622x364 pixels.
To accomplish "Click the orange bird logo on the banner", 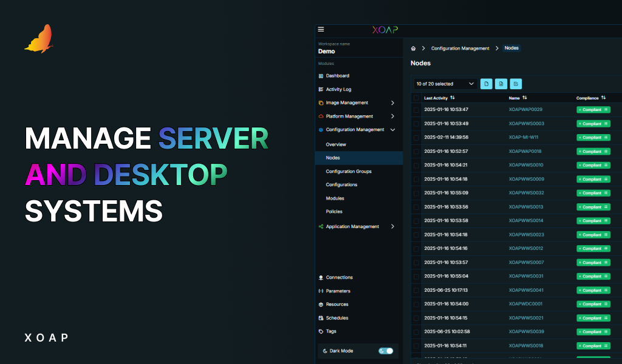I will click(39, 39).
